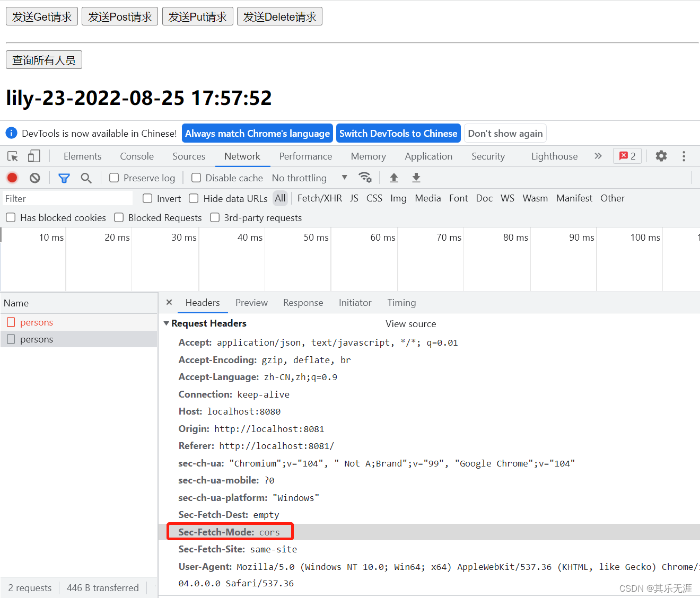The image size is (700, 598).
Task: Click the import HAR upload arrow icon
Action: pos(394,178)
